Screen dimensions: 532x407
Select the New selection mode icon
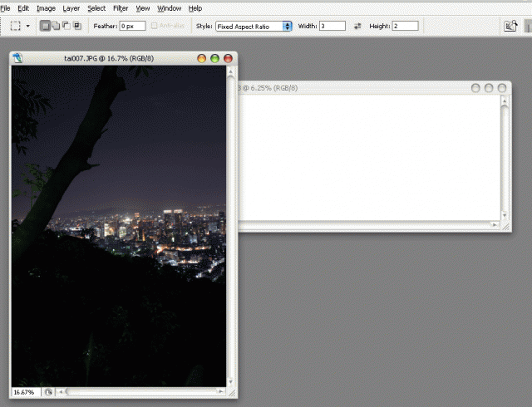tap(45, 26)
